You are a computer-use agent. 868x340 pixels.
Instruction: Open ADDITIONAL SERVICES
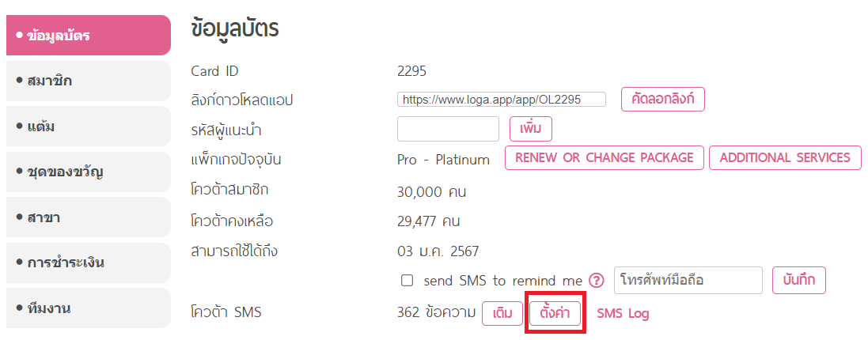point(785,157)
